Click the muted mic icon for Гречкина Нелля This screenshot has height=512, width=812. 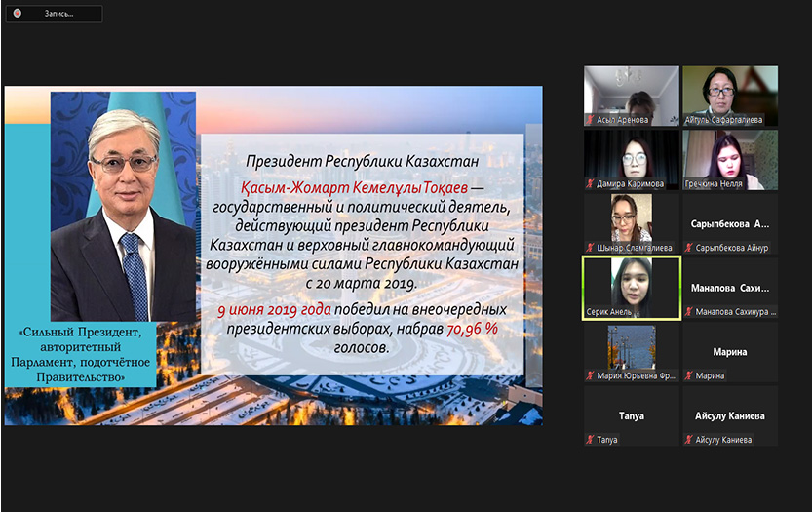689,184
